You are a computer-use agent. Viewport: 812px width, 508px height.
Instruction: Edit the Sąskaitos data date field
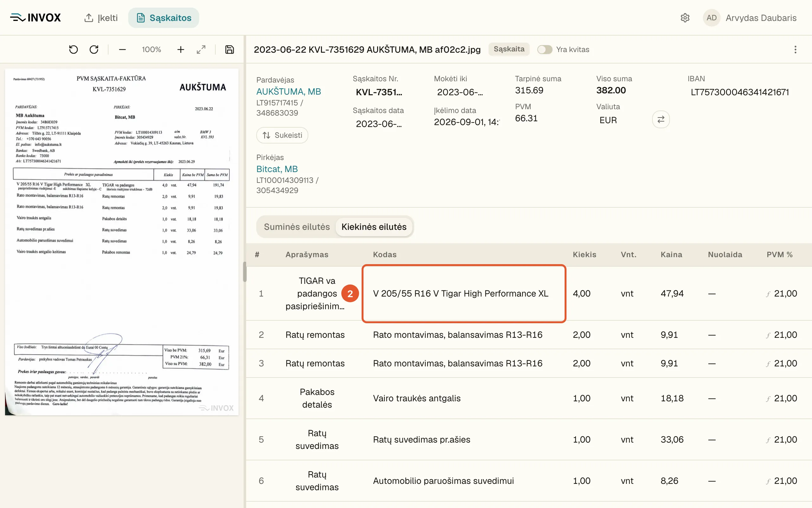pos(379,124)
